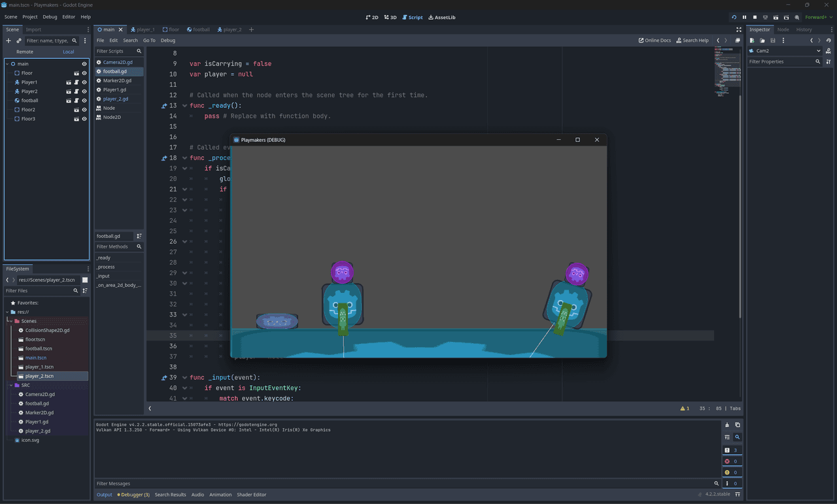The height and width of the screenshot is (504, 837).
Task: Click the add child node plus icon
Action: [9, 41]
